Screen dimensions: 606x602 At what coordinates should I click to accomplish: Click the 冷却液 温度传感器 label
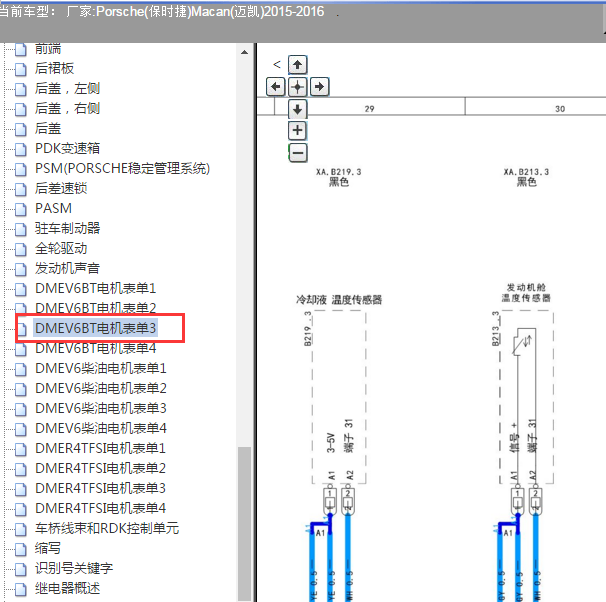coord(339,299)
